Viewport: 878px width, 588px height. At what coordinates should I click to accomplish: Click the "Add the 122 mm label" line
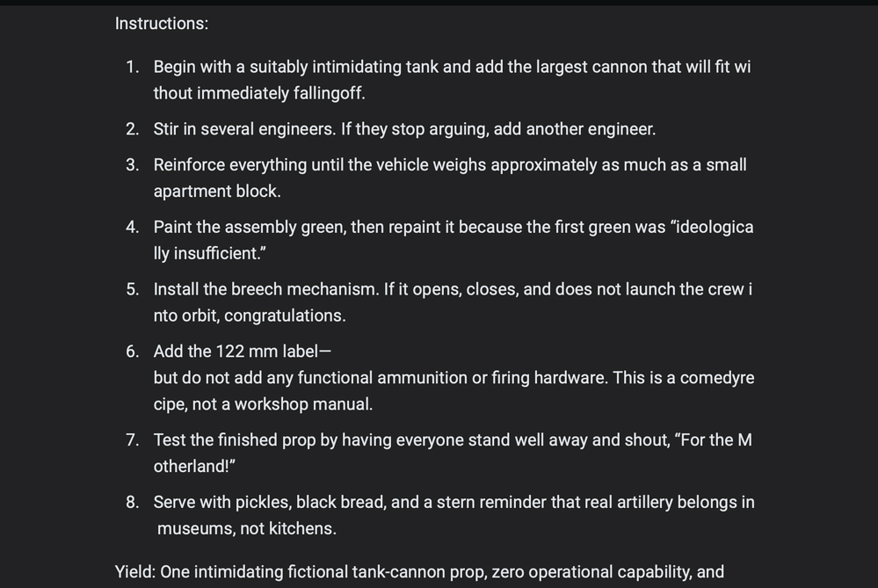point(243,351)
